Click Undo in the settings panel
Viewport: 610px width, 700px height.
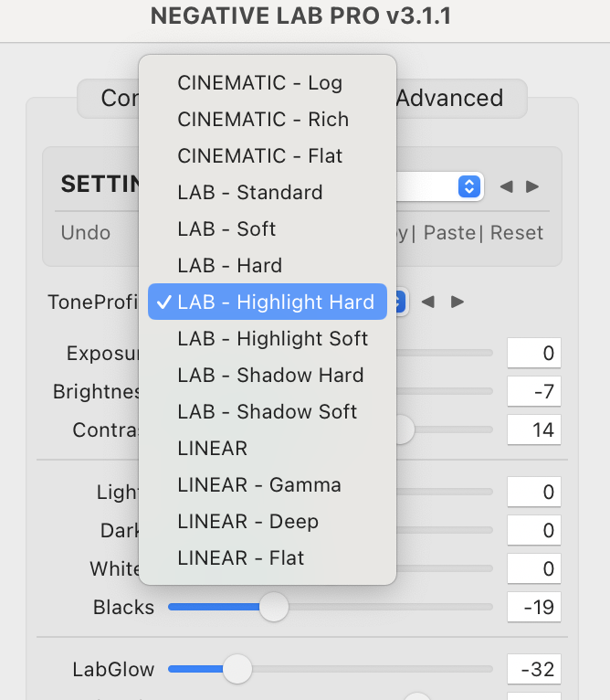tap(86, 233)
